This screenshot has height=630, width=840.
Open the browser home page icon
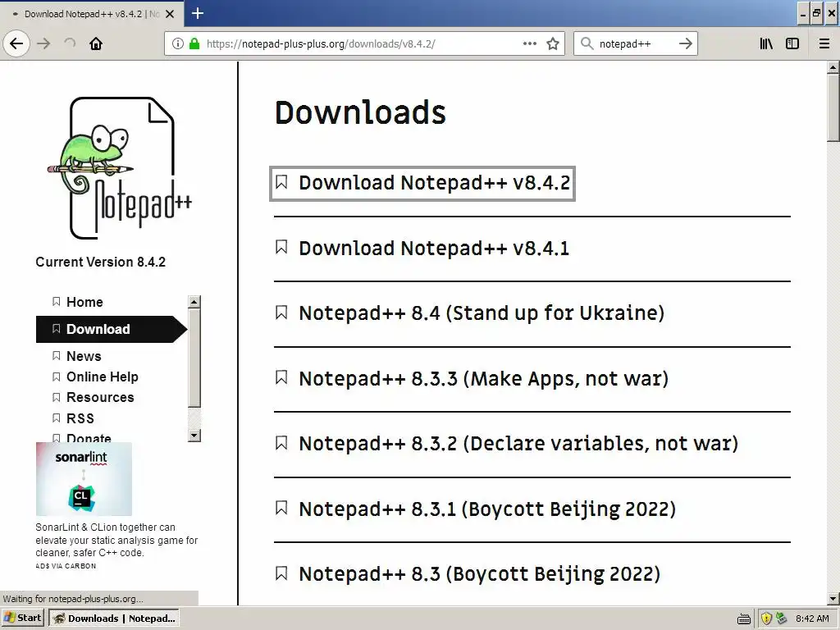pos(96,43)
